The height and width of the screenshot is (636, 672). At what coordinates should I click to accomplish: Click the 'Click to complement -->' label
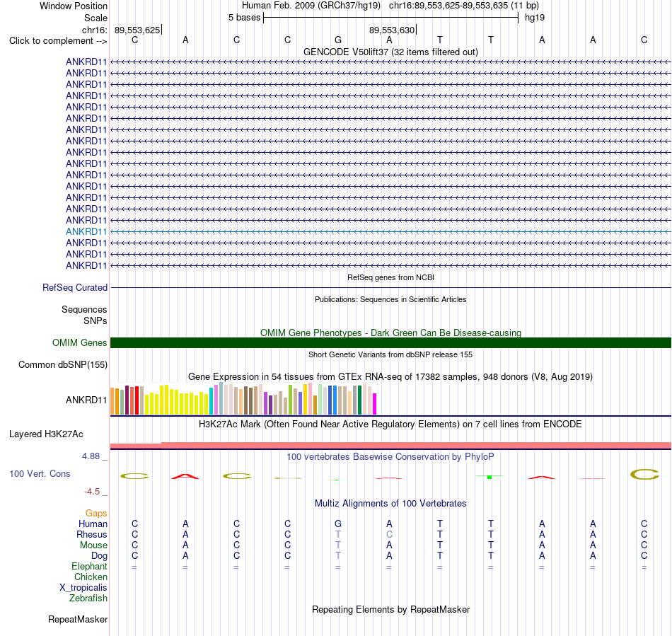[x=58, y=41]
